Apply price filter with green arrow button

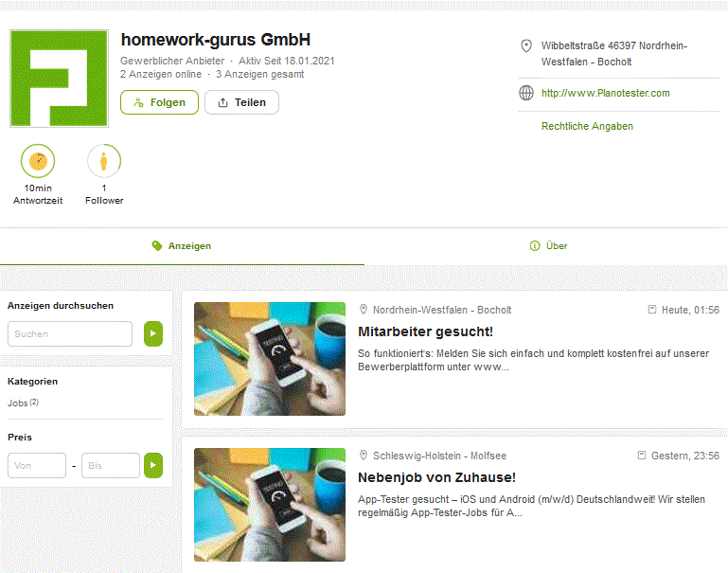pyautogui.click(x=153, y=465)
